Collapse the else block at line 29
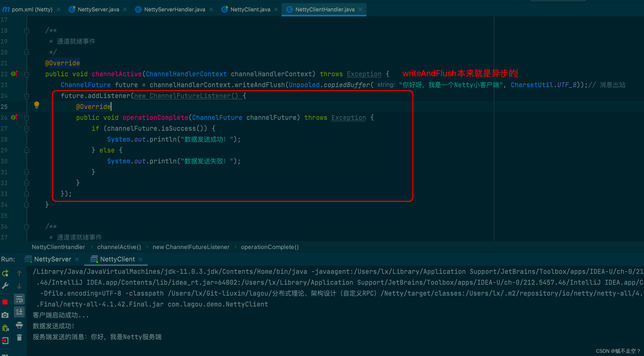 click(x=27, y=150)
